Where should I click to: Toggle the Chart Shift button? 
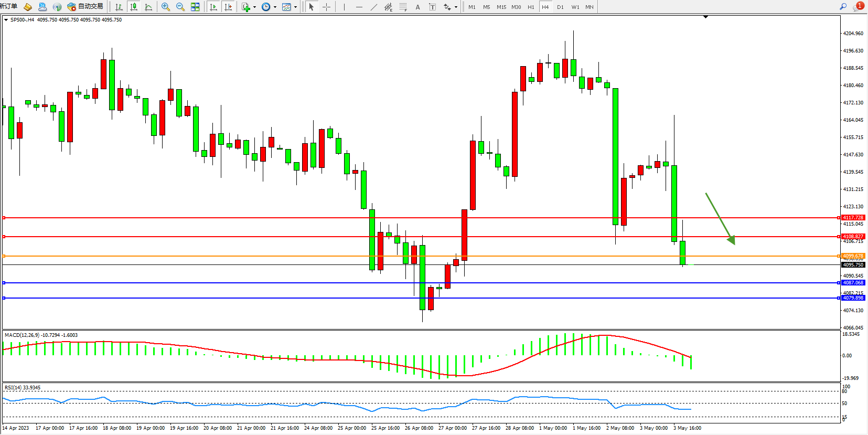(x=228, y=7)
